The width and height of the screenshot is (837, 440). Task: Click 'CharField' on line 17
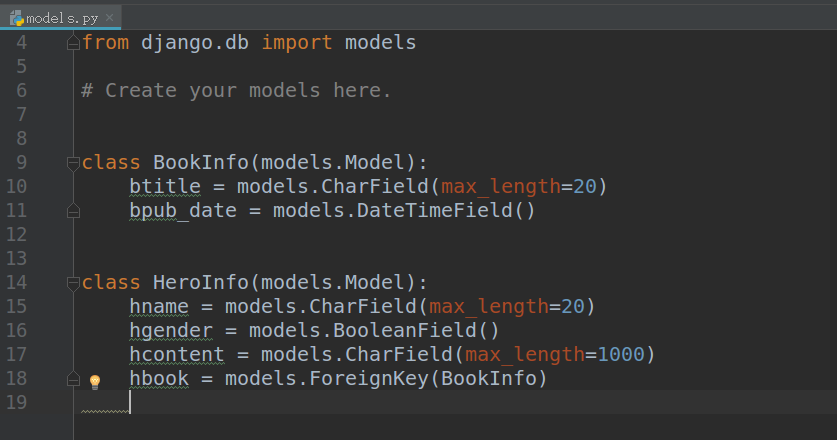(x=399, y=355)
